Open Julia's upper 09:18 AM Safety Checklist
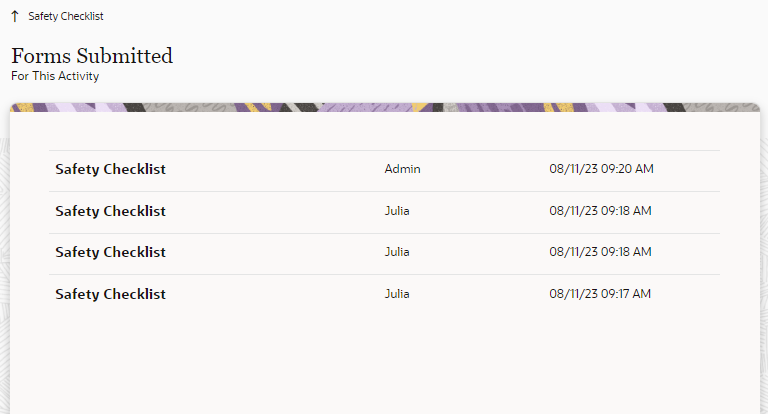768x414 pixels. coord(110,211)
